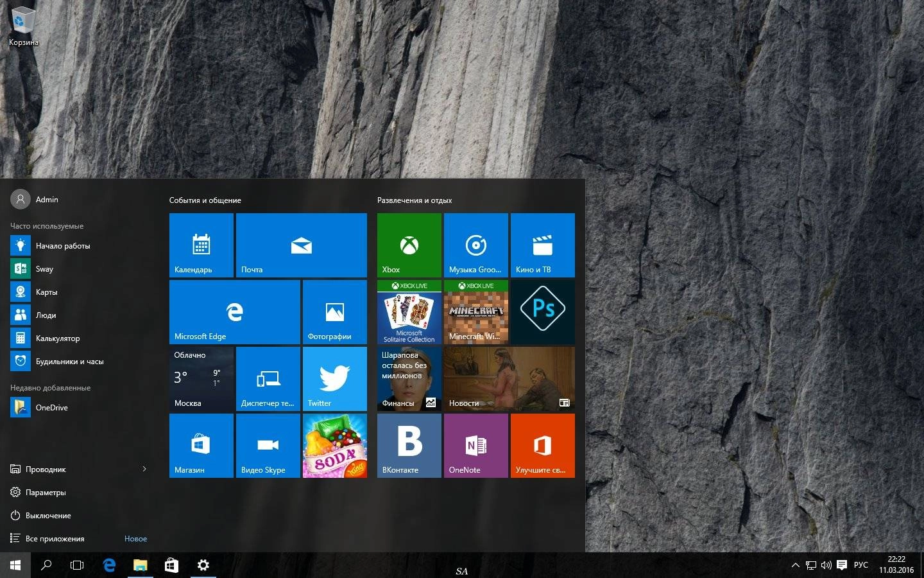Open the Кино и ТВ tile
Screen dimensions: 924x578
(x=543, y=245)
